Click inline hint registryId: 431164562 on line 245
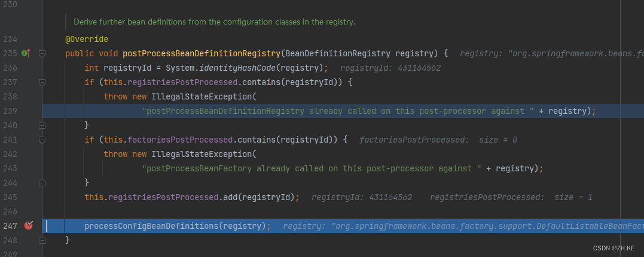Image resolution: width=644 pixels, height=257 pixels. pos(362,197)
